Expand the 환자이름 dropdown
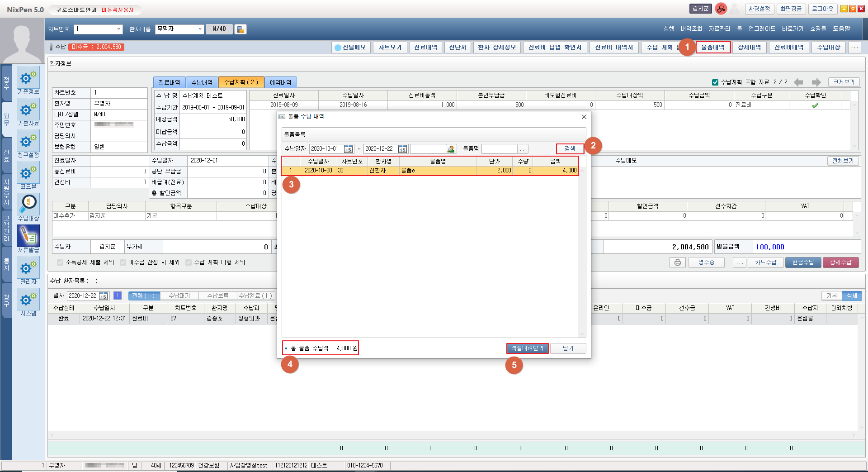Screen dimensions: 868x472 click(200, 29)
